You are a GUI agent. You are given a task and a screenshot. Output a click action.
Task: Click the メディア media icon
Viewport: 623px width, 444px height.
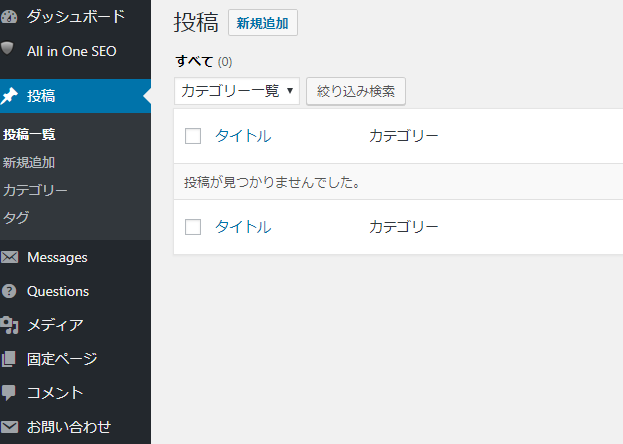(x=10, y=325)
